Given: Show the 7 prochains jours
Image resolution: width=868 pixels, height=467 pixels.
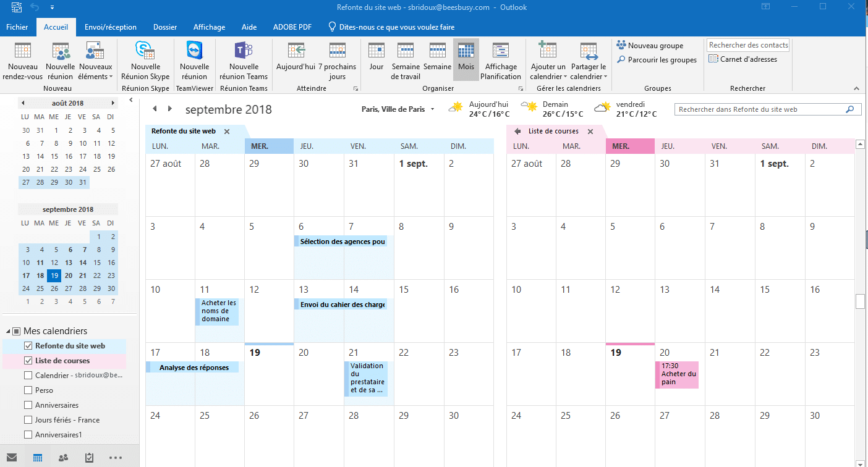Looking at the screenshot, I should 337,61.
